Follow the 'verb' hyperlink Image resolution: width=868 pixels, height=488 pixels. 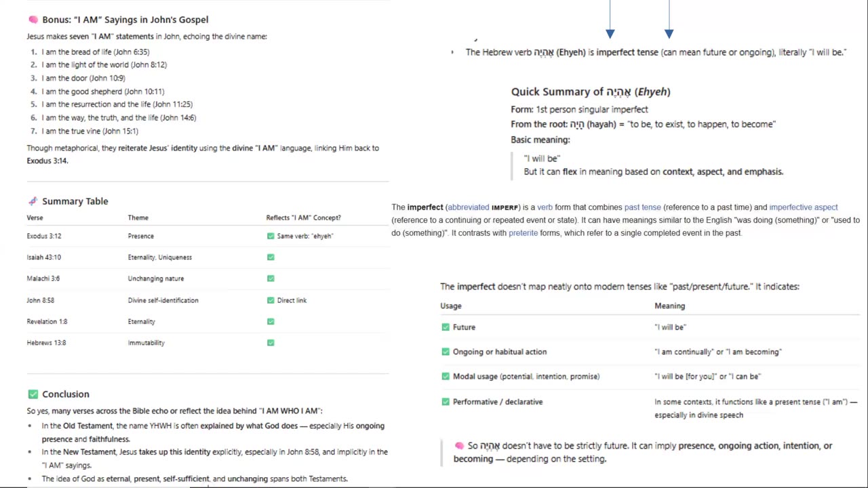pyautogui.click(x=545, y=207)
